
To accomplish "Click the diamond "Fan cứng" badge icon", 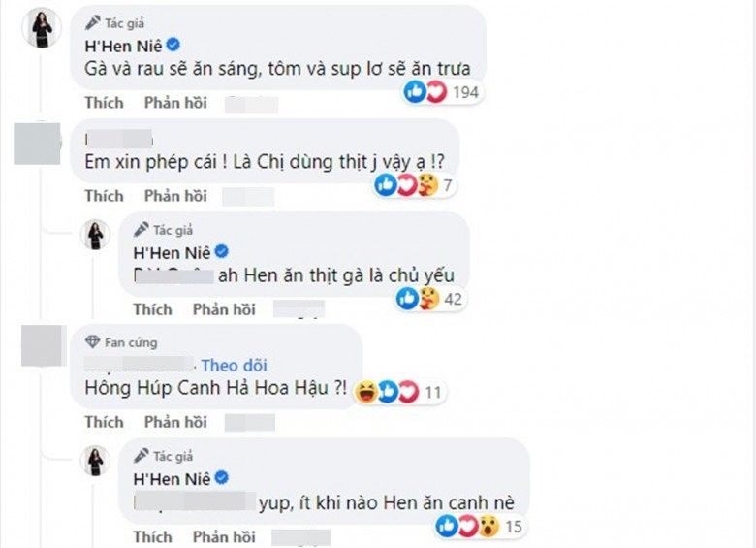I will coord(92,342).
